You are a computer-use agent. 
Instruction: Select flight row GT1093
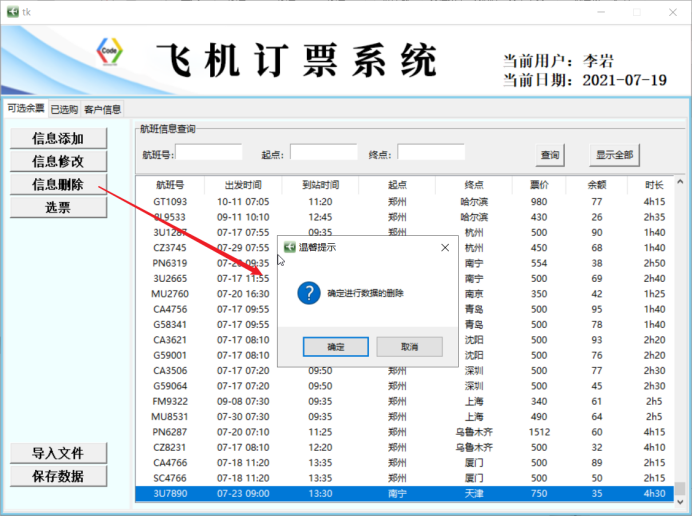click(405, 202)
